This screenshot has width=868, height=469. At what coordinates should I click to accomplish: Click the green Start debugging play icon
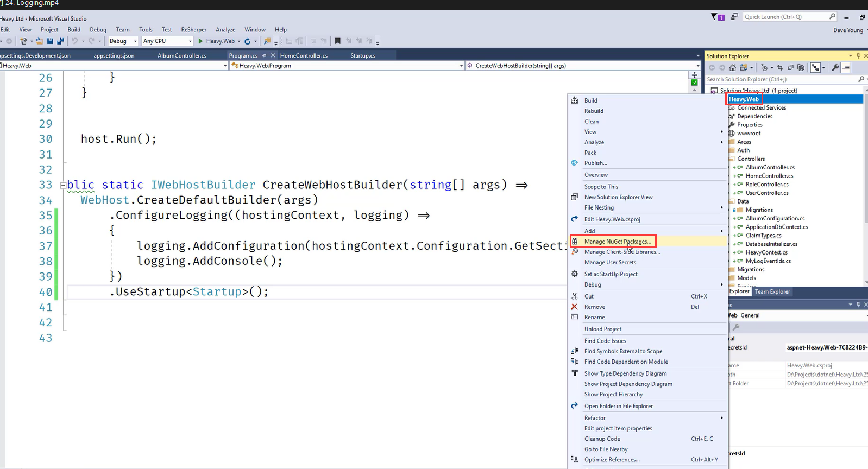pos(200,41)
